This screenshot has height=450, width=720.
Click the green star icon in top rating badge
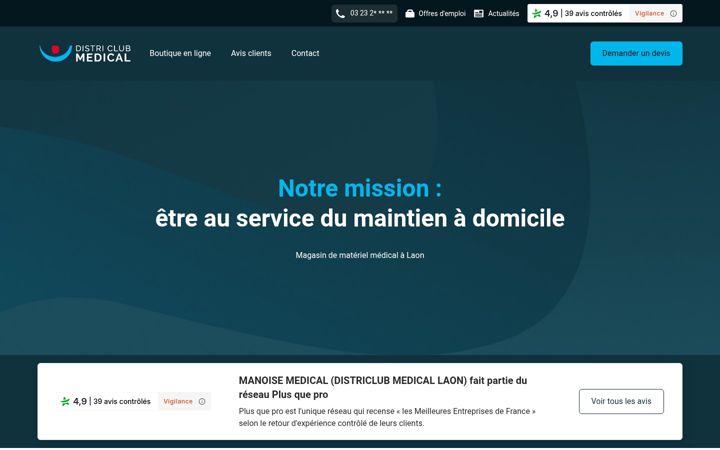pyautogui.click(x=536, y=14)
